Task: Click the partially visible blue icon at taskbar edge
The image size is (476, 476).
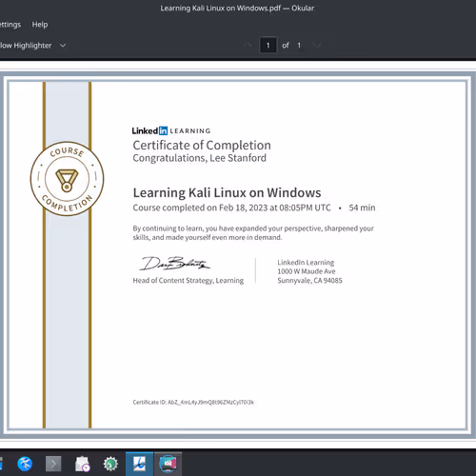Action: tap(1, 464)
